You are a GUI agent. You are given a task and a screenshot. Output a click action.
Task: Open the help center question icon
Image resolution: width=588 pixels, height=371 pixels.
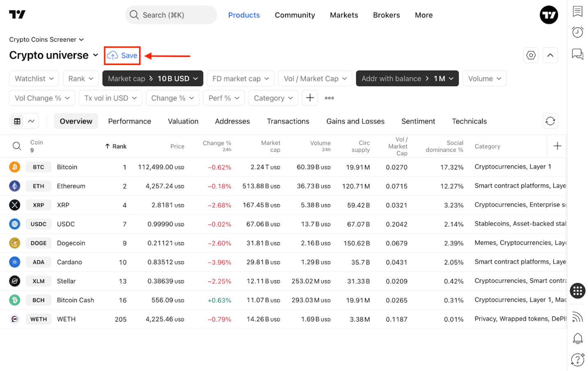577,359
